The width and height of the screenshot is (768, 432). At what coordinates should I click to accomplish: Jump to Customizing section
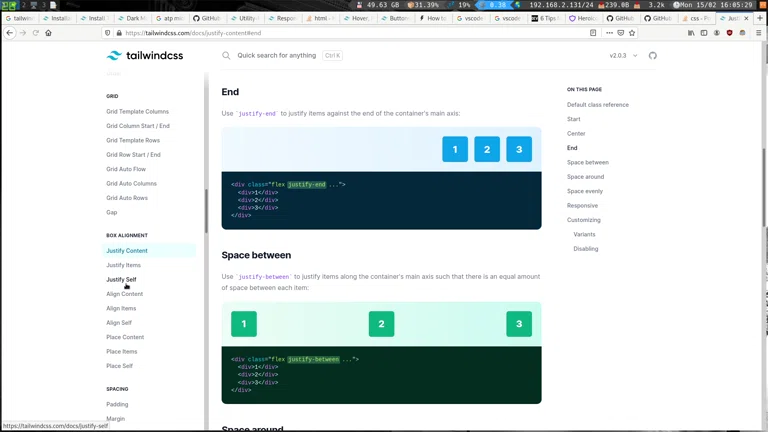[583, 220]
